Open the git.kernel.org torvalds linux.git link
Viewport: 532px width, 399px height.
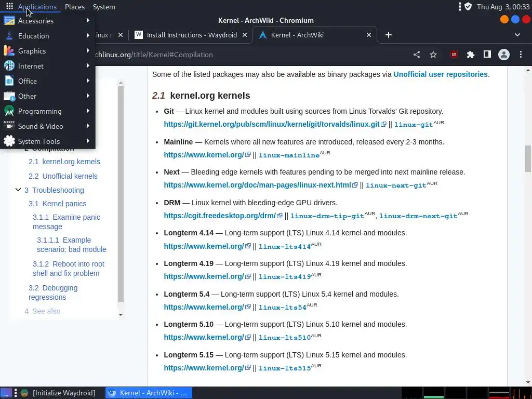click(x=275, y=124)
